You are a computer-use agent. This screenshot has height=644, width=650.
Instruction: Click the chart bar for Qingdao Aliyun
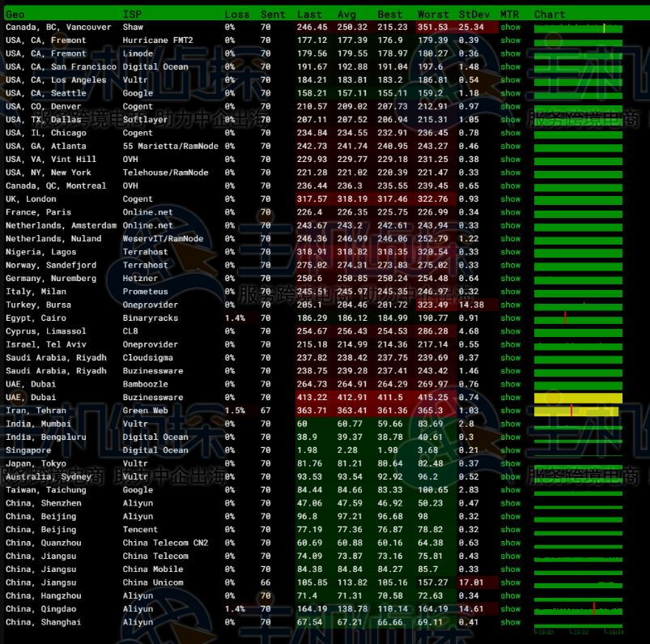click(577, 609)
